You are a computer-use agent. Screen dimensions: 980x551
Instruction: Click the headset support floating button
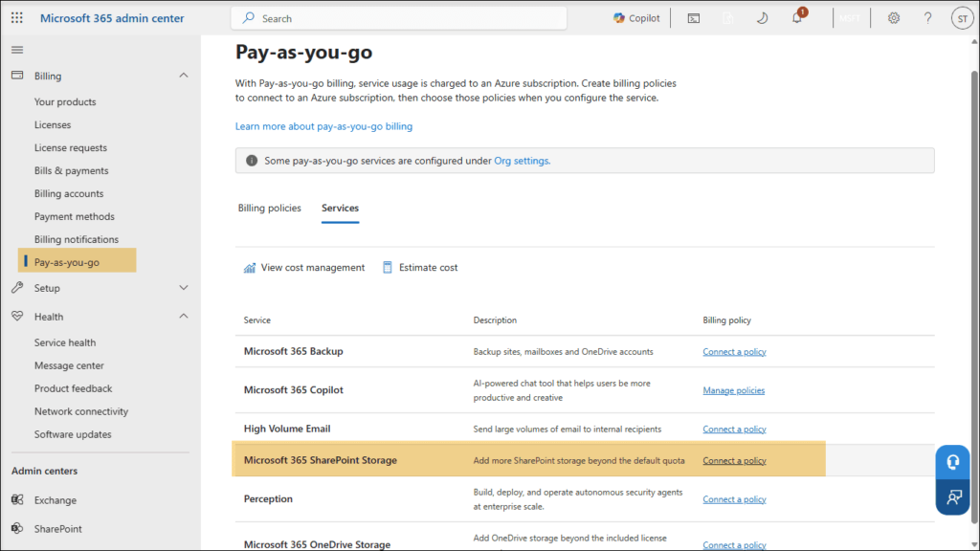953,462
